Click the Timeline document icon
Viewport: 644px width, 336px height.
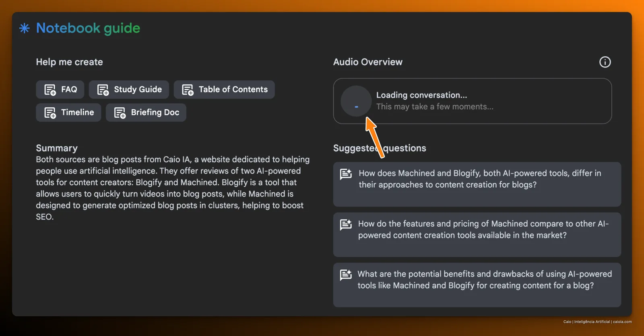(x=50, y=113)
